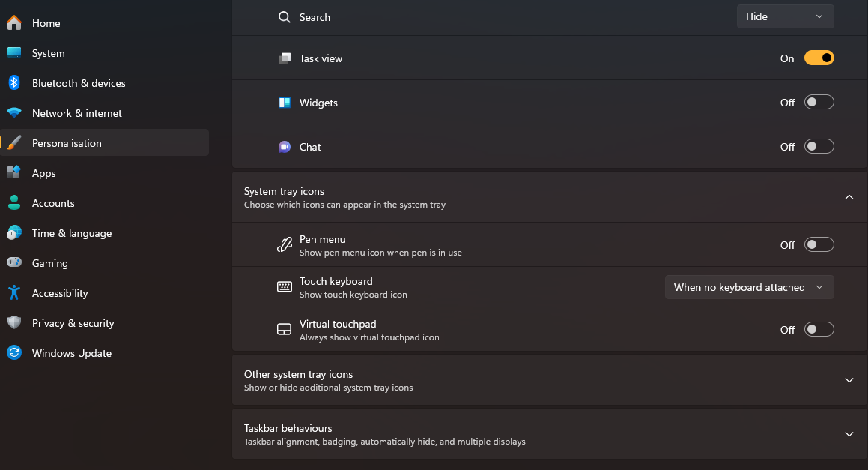This screenshot has height=470, width=868.
Task: Click the Network wifi icon
Action: [x=13, y=113]
